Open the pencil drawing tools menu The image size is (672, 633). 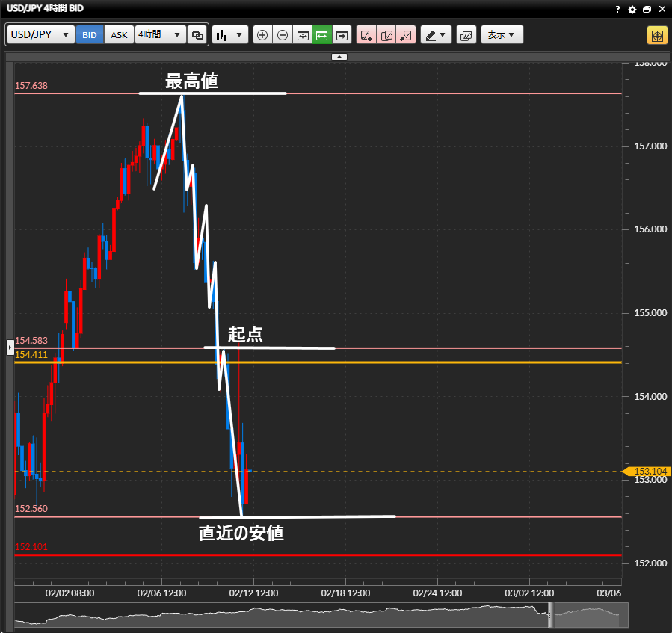tap(436, 35)
